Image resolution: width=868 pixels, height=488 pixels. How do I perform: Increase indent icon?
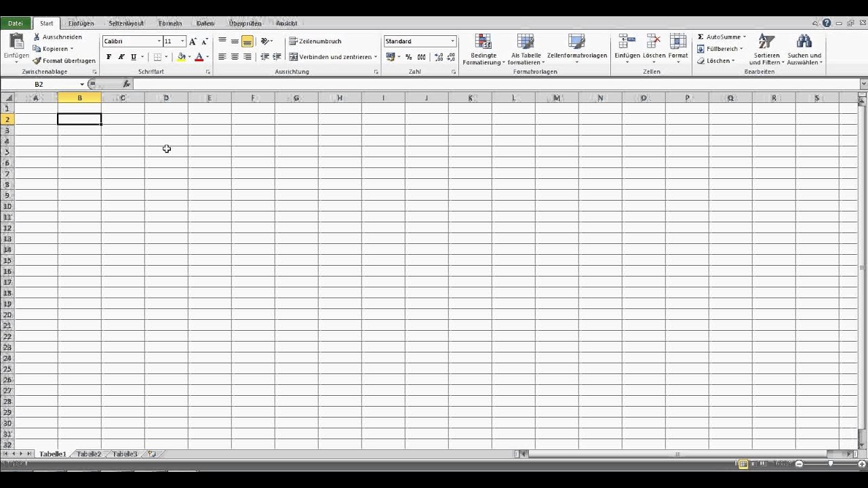277,57
